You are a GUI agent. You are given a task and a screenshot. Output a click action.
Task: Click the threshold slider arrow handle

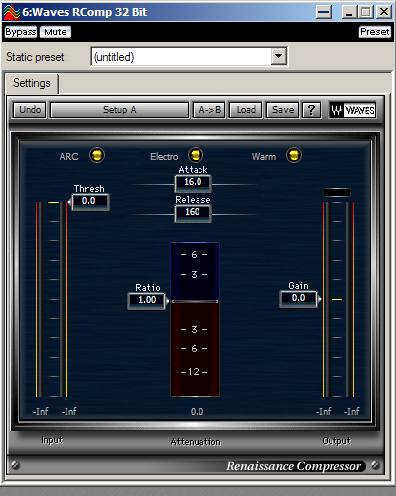point(69,202)
